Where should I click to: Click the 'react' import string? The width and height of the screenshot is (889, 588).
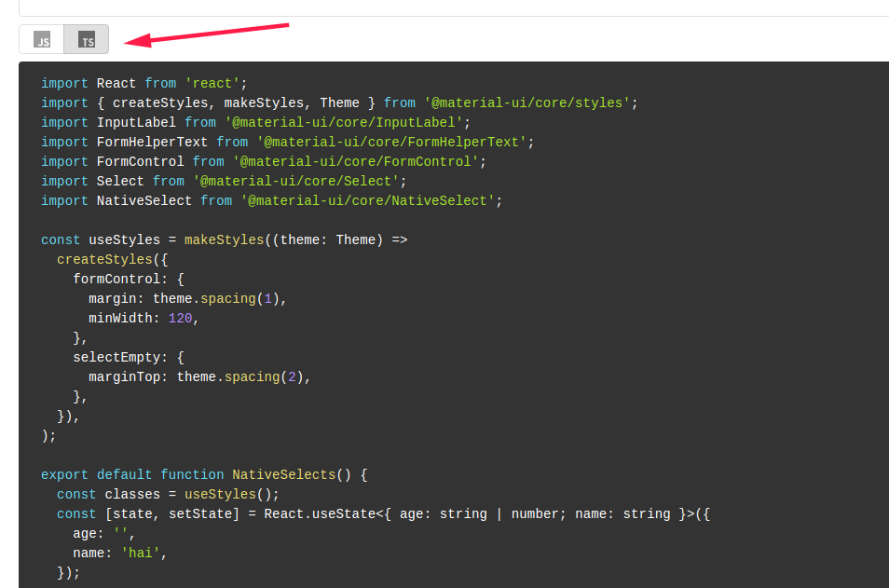[212, 83]
